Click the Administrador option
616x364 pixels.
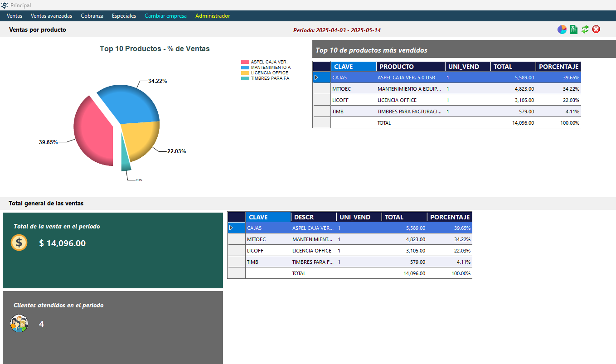point(213,16)
